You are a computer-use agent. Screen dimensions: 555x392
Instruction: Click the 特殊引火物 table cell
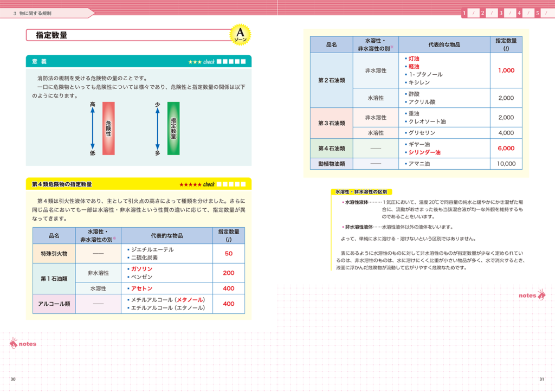coord(54,254)
